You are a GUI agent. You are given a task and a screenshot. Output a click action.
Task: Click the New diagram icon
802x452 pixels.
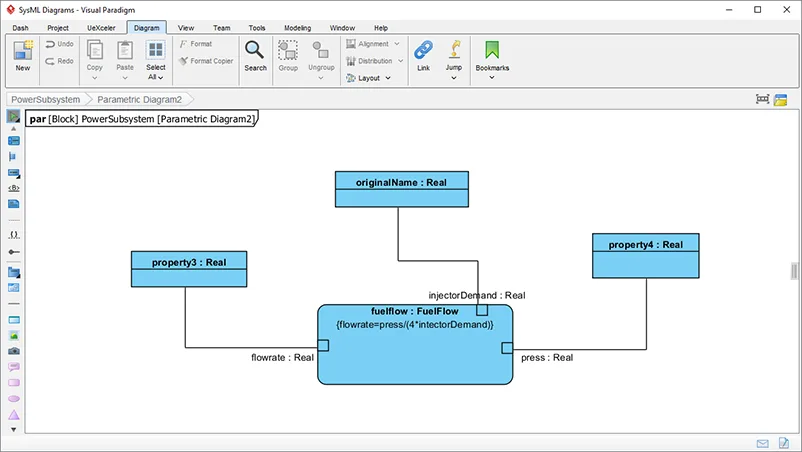point(23,51)
